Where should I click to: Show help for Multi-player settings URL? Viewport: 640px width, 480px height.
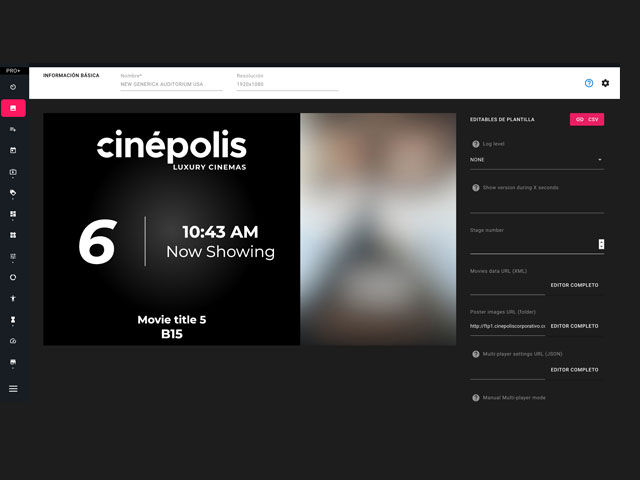476,354
